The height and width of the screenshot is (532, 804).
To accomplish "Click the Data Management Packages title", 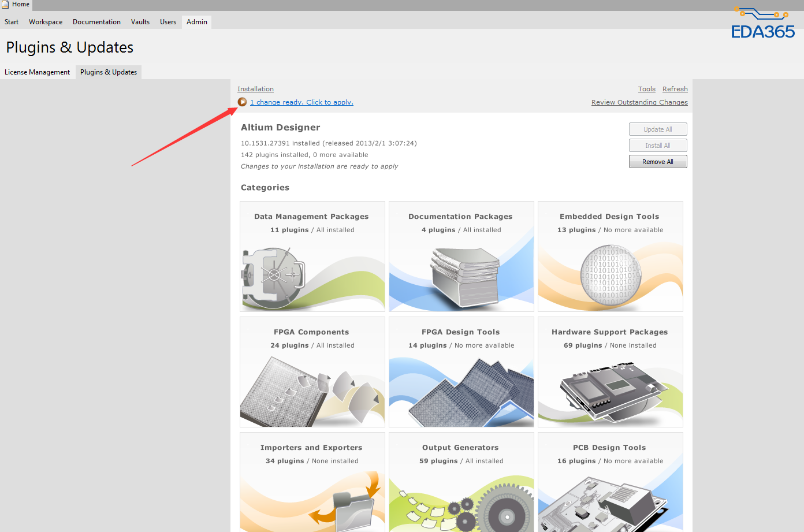I will (311, 217).
